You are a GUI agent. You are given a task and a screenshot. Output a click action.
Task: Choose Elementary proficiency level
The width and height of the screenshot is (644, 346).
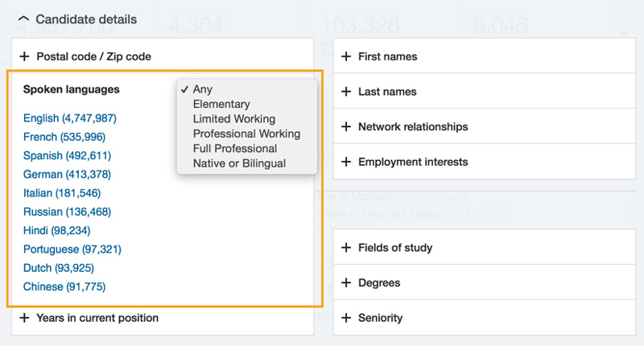click(x=221, y=104)
